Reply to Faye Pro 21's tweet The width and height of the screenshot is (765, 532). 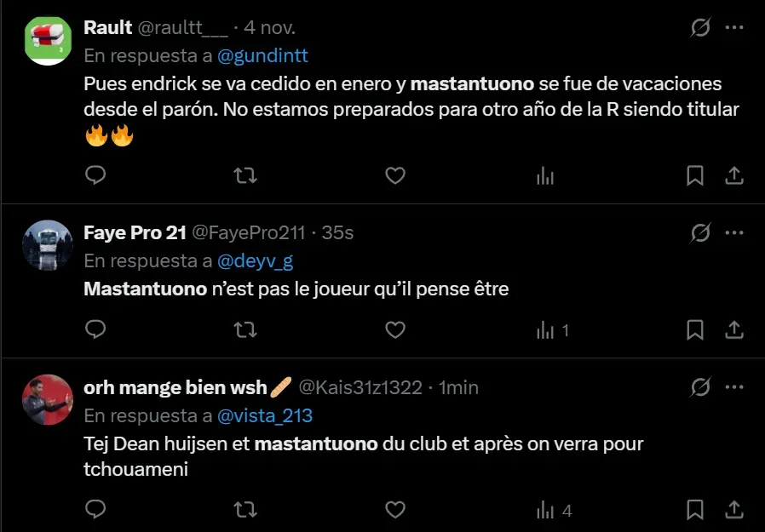(x=95, y=329)
